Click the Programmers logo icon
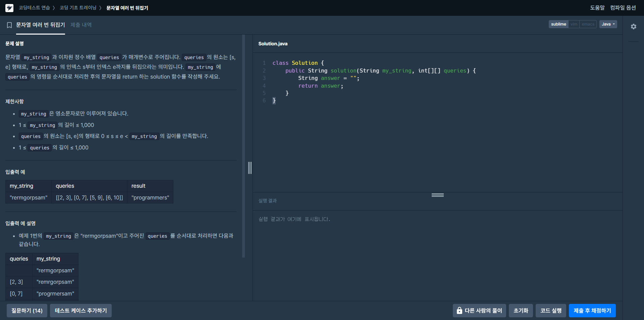 point(9,8)
